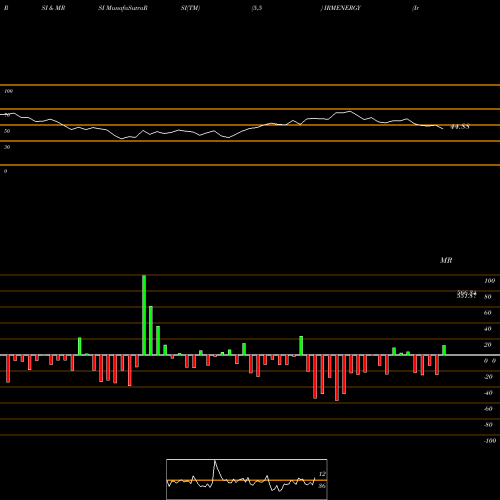
Task: Click the '12' label in mini chart
Action: pyautogui.click(x=322, y=474)
